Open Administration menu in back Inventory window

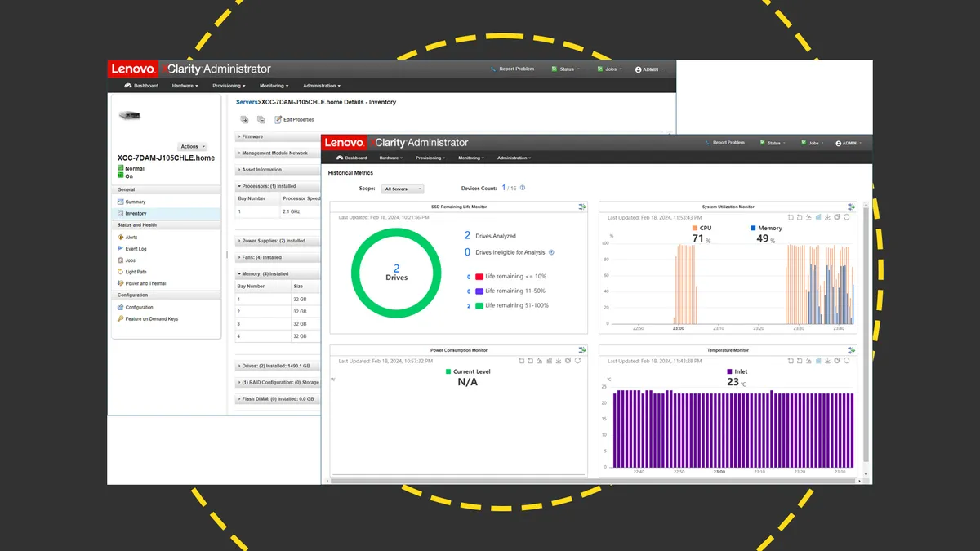(322, 86)
